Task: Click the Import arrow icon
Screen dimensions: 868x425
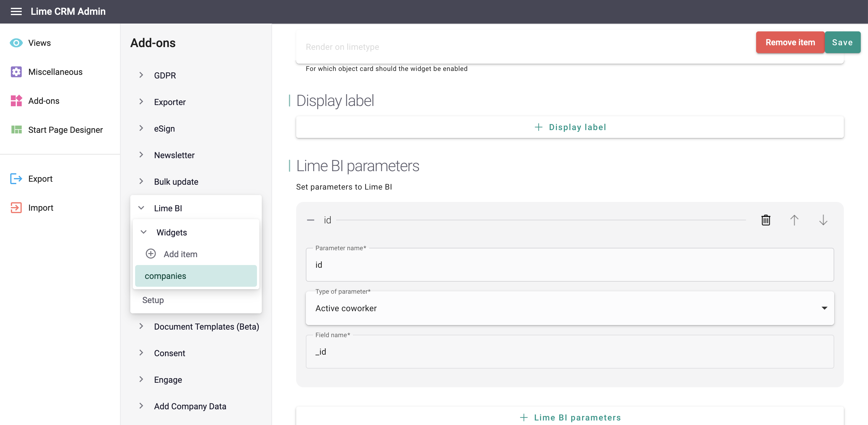Action: [x=16, y=207]
